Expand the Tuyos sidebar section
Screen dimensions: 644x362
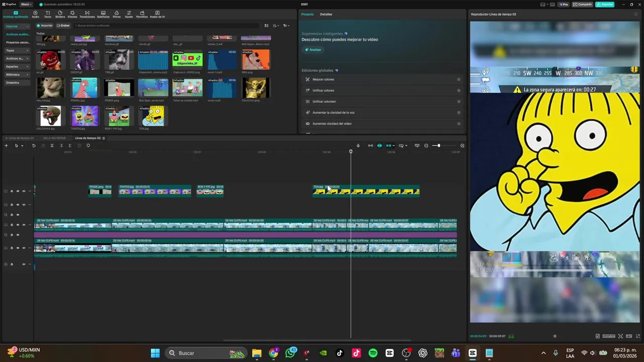[27, 50]
